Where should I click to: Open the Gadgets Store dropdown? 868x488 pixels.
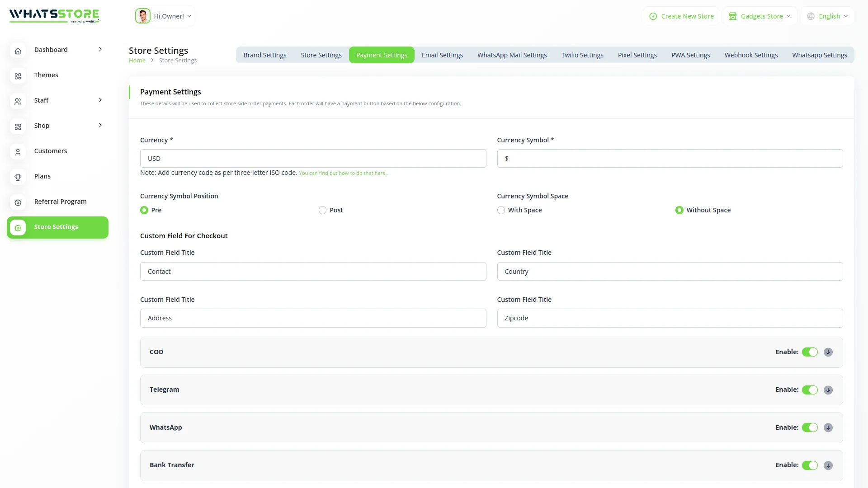point(760,16)
